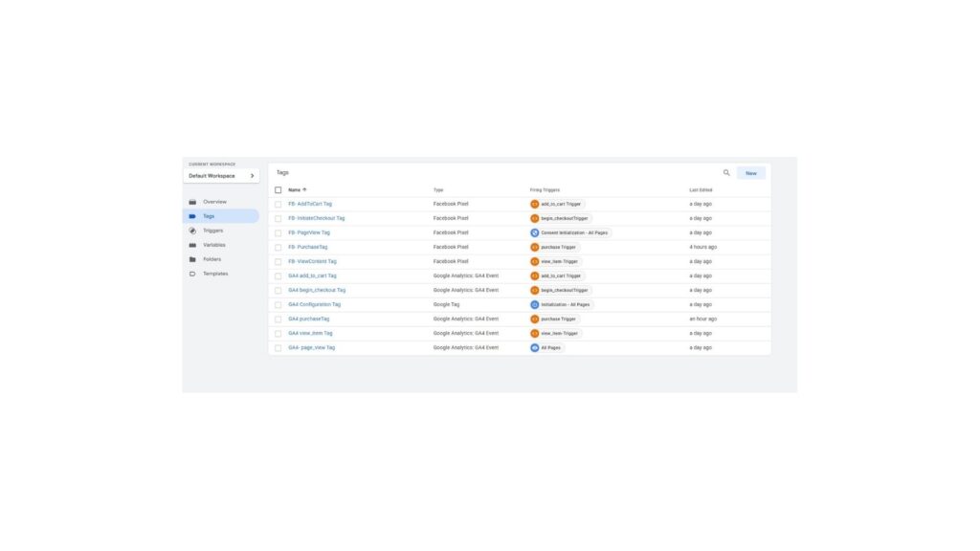Image resolution: width=980 pixels, height=551 pixels.
Task: Check the GA4- page_view Tag checkbox
Action: (x=278, y=348)
